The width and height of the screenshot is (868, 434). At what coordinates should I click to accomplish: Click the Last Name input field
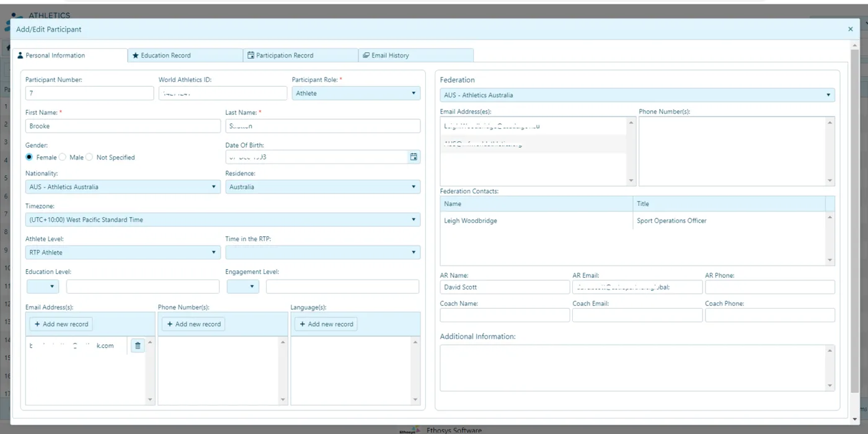pyautogui.click(x=322, y=126)
